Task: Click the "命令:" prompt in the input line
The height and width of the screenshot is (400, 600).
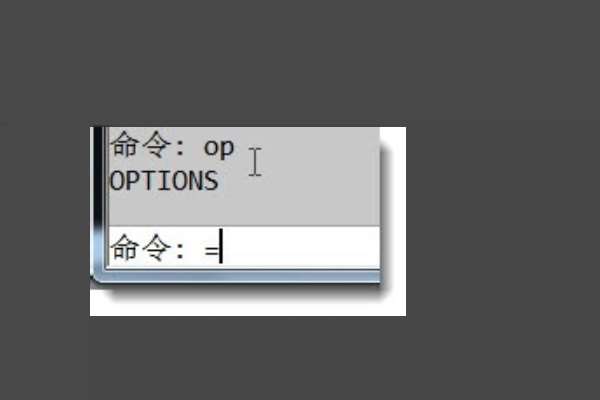Action: click(148, 248)
